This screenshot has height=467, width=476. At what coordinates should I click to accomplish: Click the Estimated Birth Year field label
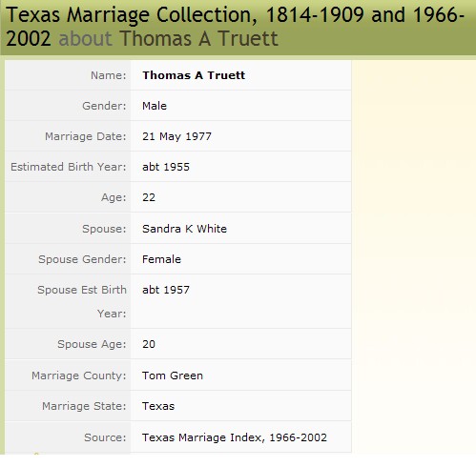pyautogui.click(x=69, y=167)
